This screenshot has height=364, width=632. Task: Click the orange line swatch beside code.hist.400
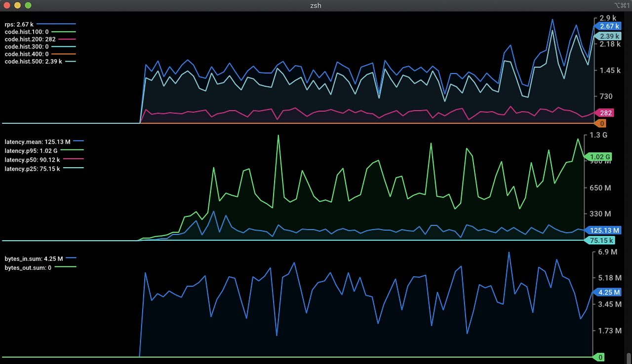[63, 54]
